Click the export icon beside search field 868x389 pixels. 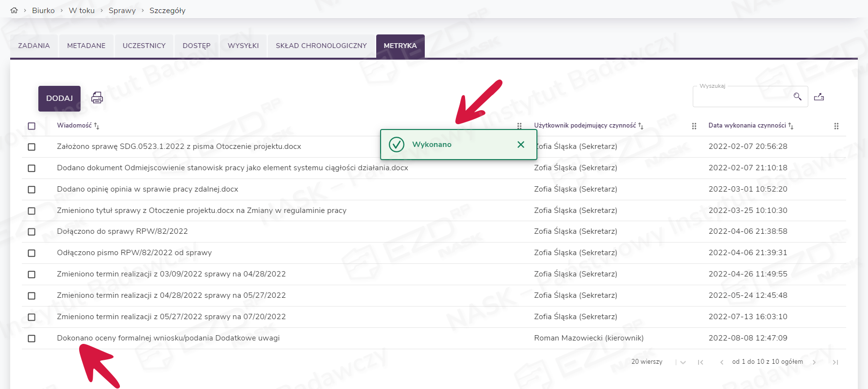(819, 97)
